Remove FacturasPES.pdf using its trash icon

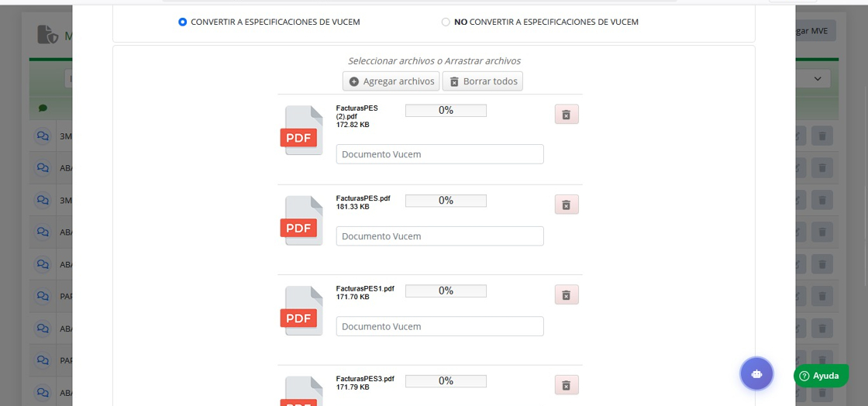(567, 205)
